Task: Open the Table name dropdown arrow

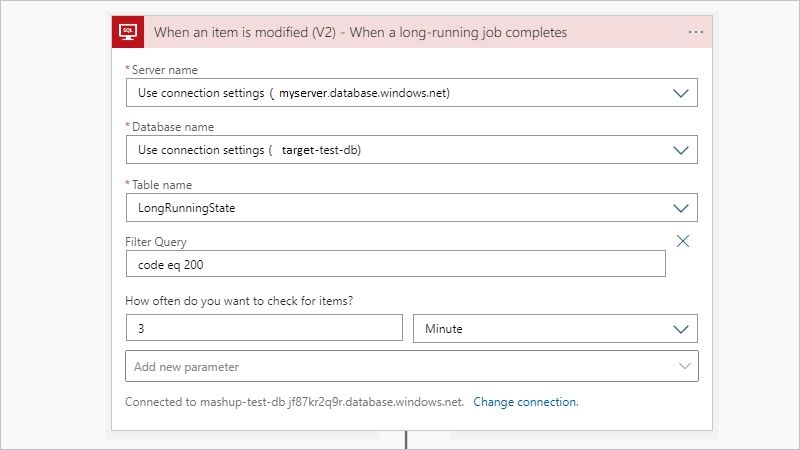Action: 682,208
